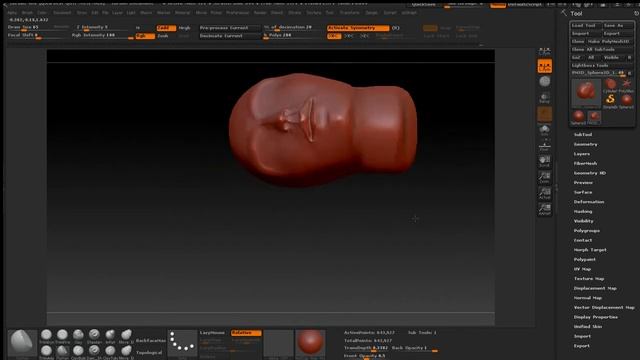This screenshot has height=360, width=640.
Task: Open the Color menu
Action: point(42,13)
